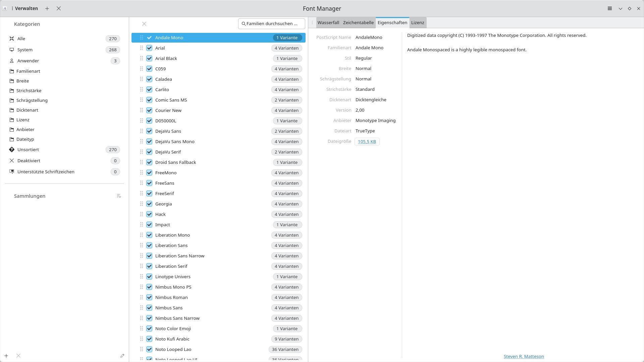Select the System category

pyautogui.click(x=64, y=50)
